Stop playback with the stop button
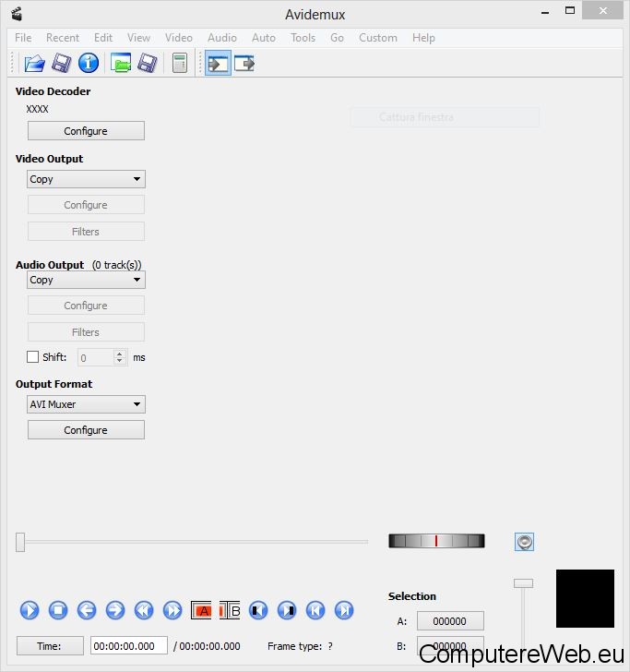 [x=58, y=610]
